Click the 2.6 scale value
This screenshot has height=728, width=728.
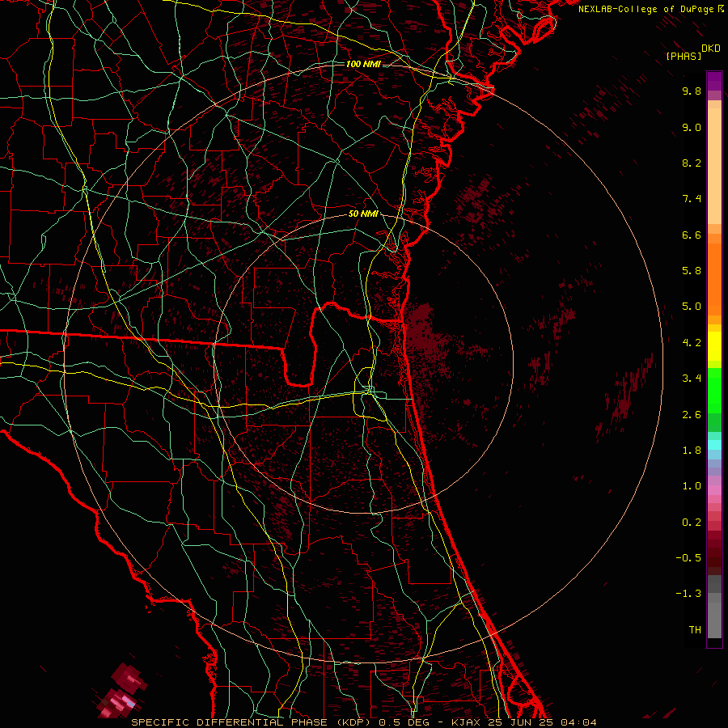692,415
